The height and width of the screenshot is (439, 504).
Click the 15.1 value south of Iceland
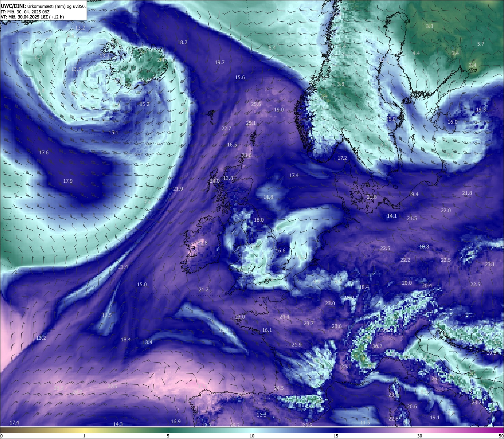pyautogui.click(x=113, y=132)
